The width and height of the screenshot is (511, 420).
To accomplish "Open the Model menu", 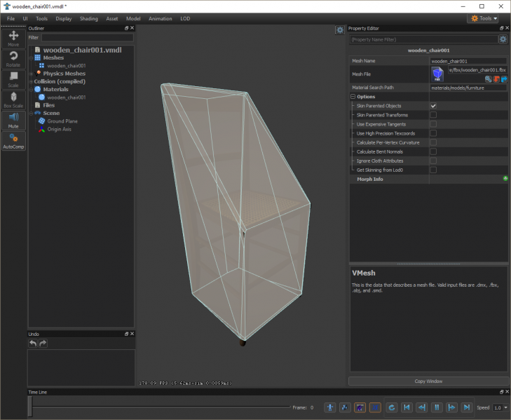I will point(133,19).
